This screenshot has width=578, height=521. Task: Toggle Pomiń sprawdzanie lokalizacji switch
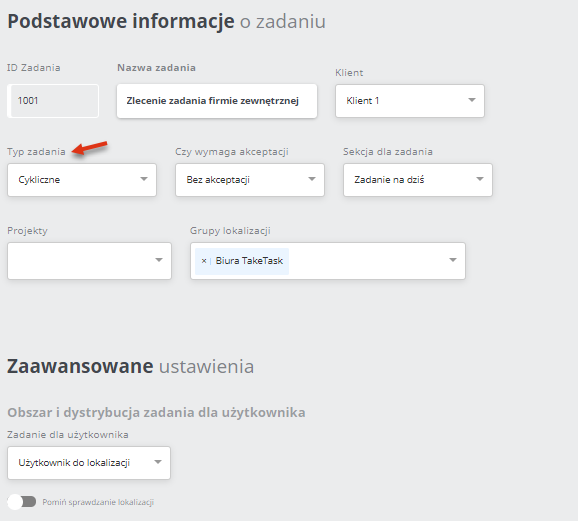click(22, 502)
